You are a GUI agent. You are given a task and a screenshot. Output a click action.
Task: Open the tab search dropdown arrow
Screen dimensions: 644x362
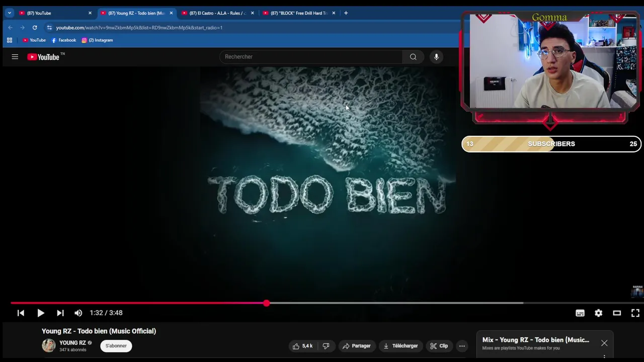[x=9, y=13]
